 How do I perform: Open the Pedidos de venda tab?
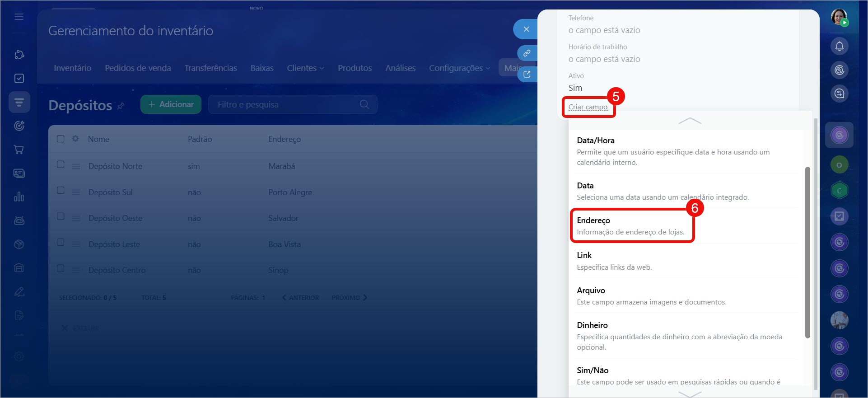tap(138, 68)
